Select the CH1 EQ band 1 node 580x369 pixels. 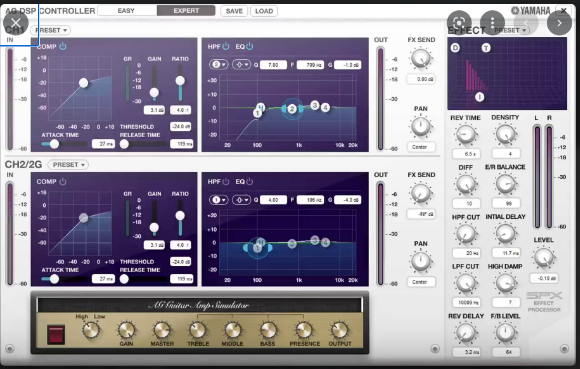click(257, 113)
